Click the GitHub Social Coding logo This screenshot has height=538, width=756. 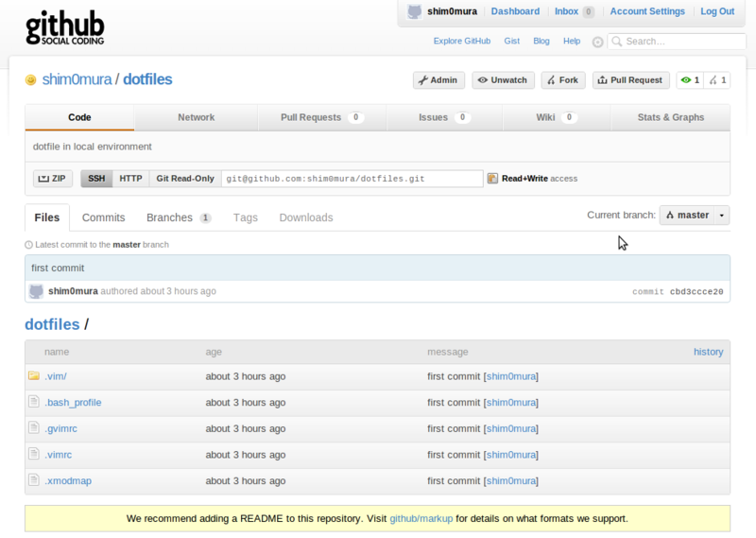point(64,28)
